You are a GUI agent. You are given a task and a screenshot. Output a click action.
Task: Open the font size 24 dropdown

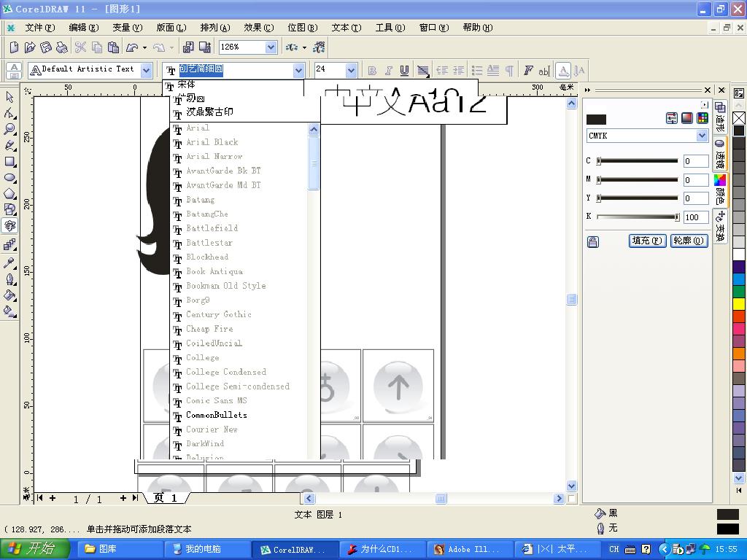(x=351, y=71)
